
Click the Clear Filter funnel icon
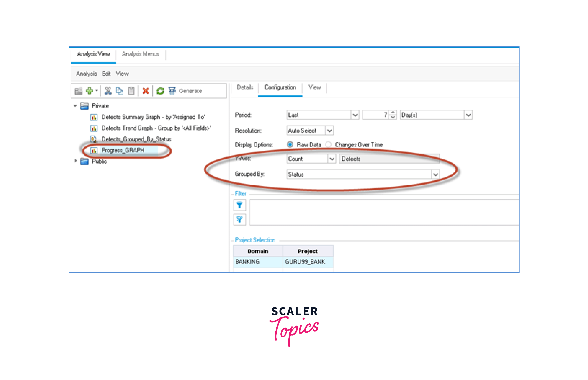point(239,219)
